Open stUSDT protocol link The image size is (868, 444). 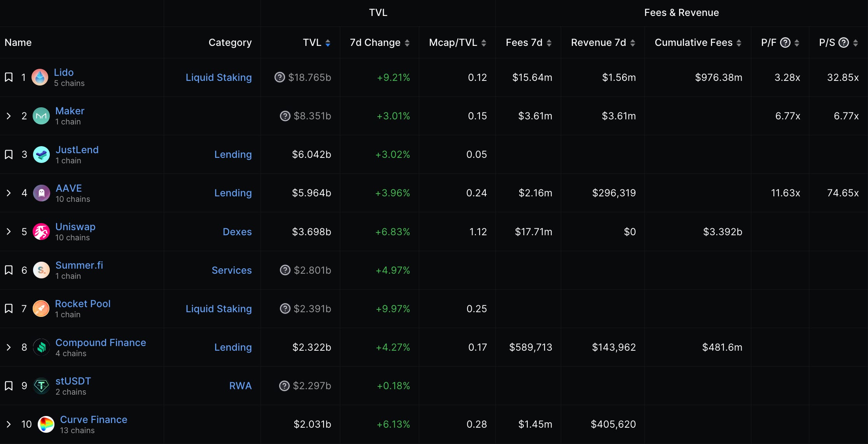[x=73, y=381]
